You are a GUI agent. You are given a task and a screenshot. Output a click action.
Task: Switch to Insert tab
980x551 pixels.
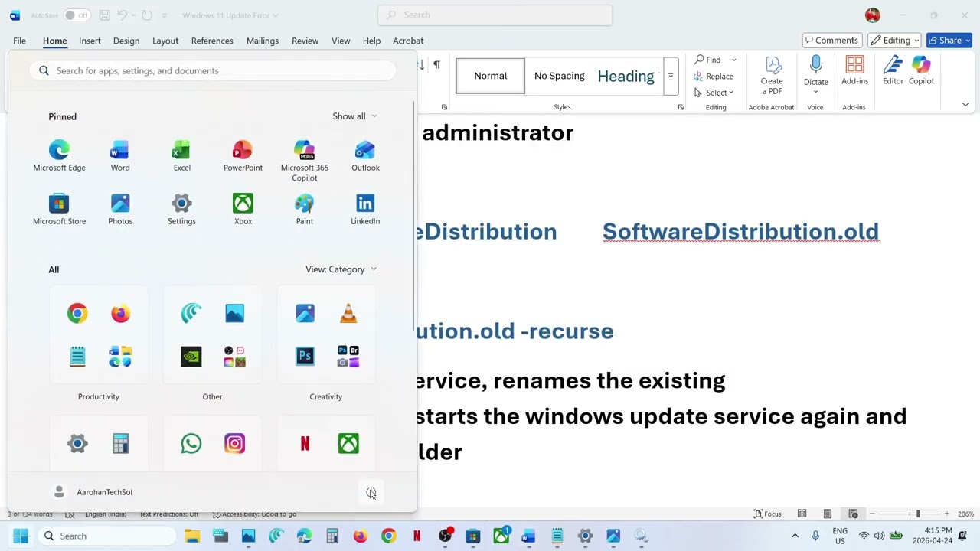pos(90,41)
